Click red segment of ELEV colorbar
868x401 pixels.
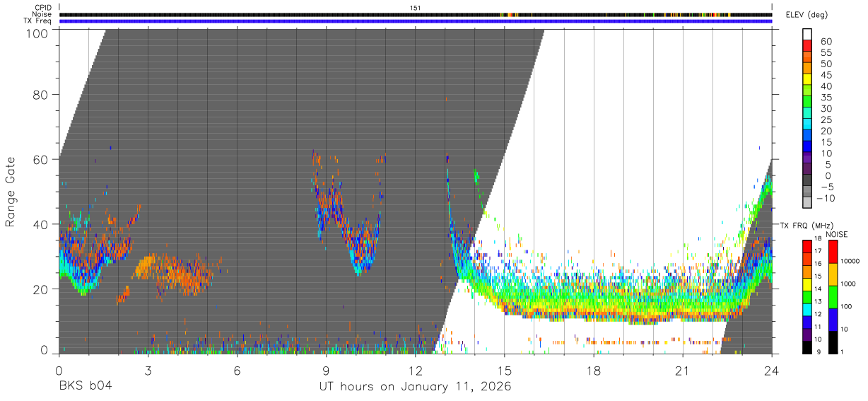click(x=807, y=45)
